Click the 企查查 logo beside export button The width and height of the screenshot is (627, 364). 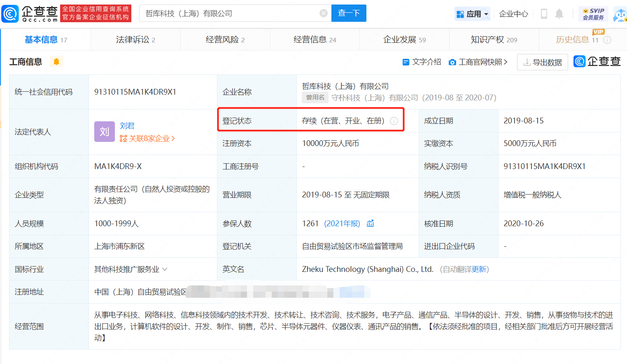(x=597, y=62)
